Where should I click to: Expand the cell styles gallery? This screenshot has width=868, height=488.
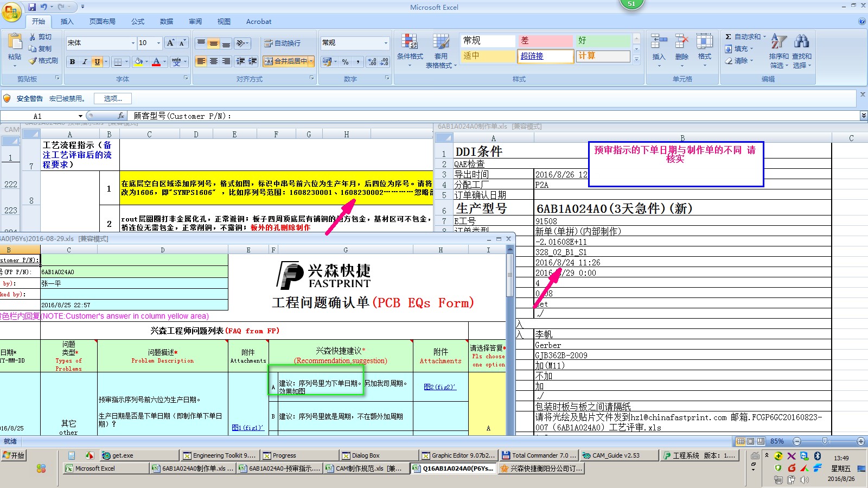coord(637,59)
